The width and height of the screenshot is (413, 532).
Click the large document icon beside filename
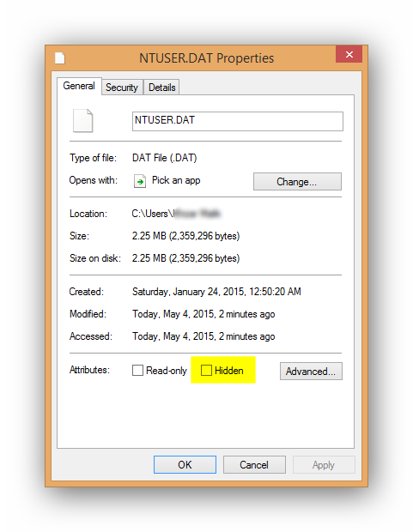[x=83, y=120]
